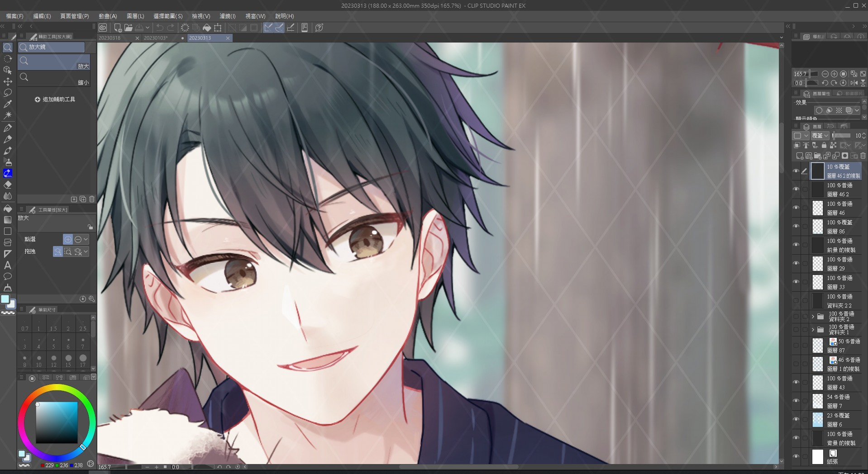
Task: Show hidden layer 圖層 87
Action: (x=796, y=346)
